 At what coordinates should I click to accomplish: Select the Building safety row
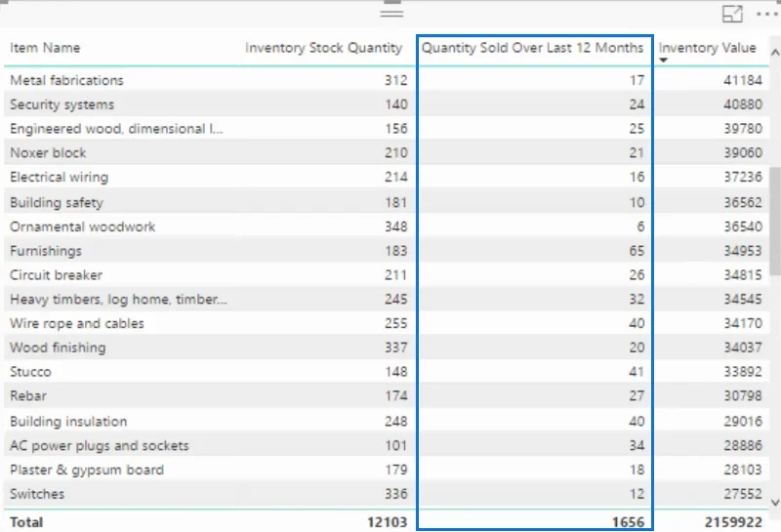pyautogui.click(x=386, y=202)
